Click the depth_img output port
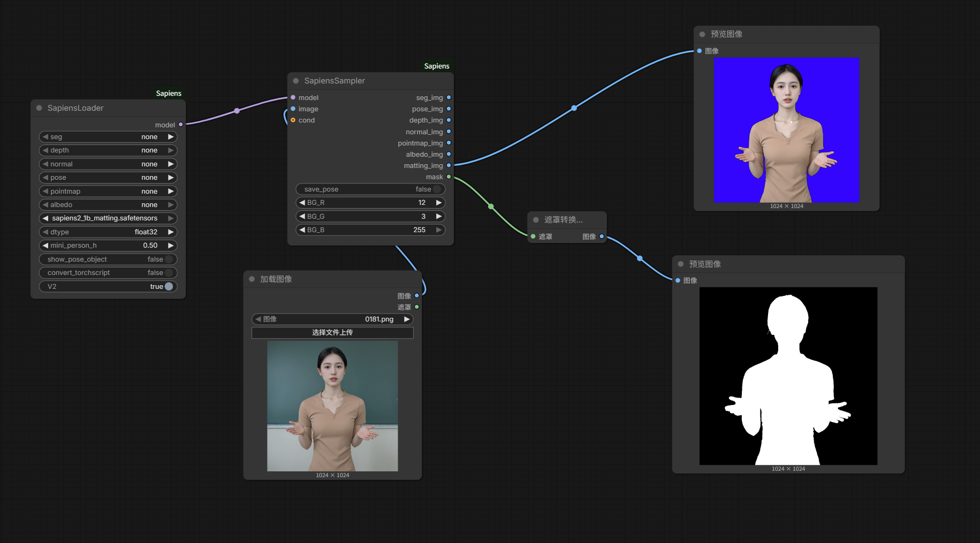The width and height of the screenshot is (980, 543). (449, 120)
